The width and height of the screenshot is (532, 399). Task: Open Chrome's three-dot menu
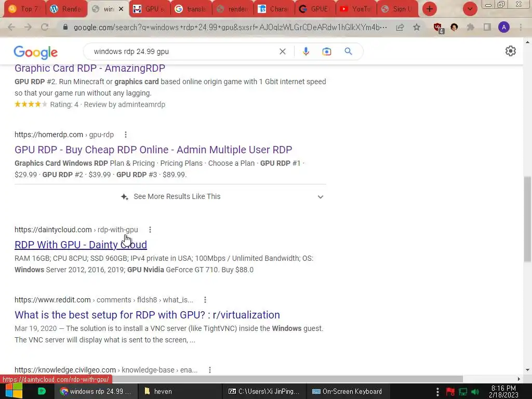click(521, 27)
